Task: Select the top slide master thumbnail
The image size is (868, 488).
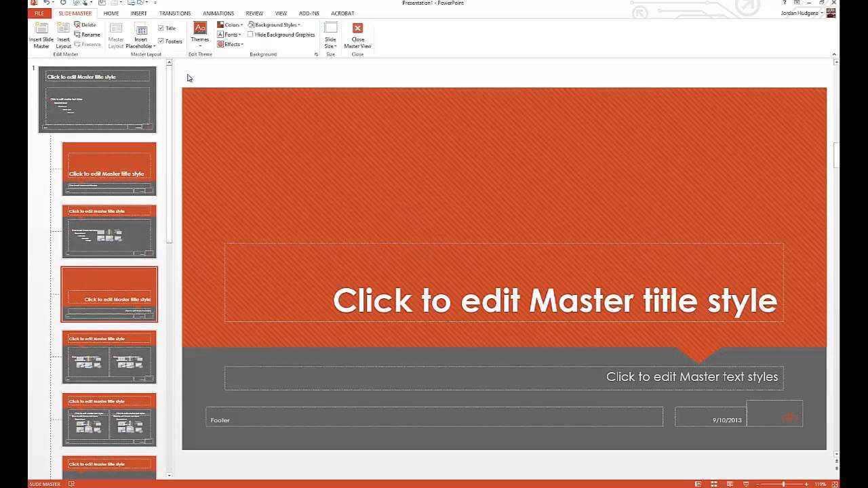Action: pos(98,100)
